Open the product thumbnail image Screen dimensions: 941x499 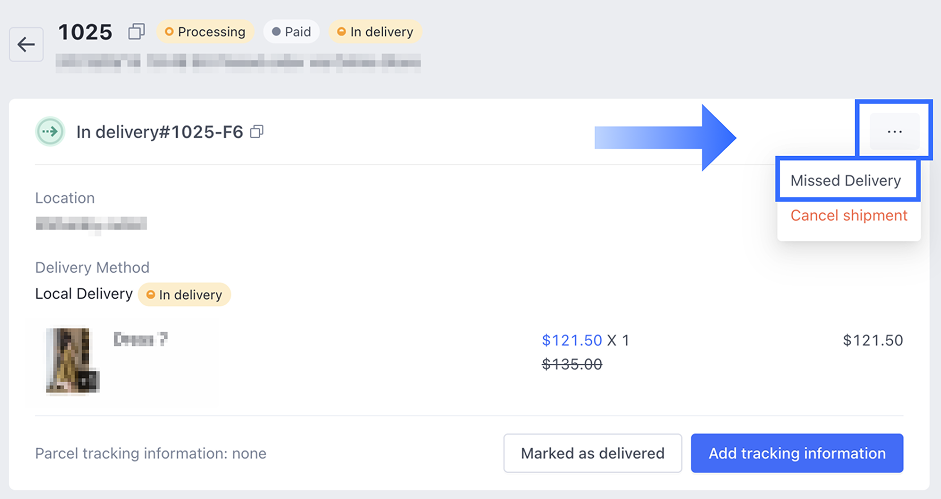72,360
